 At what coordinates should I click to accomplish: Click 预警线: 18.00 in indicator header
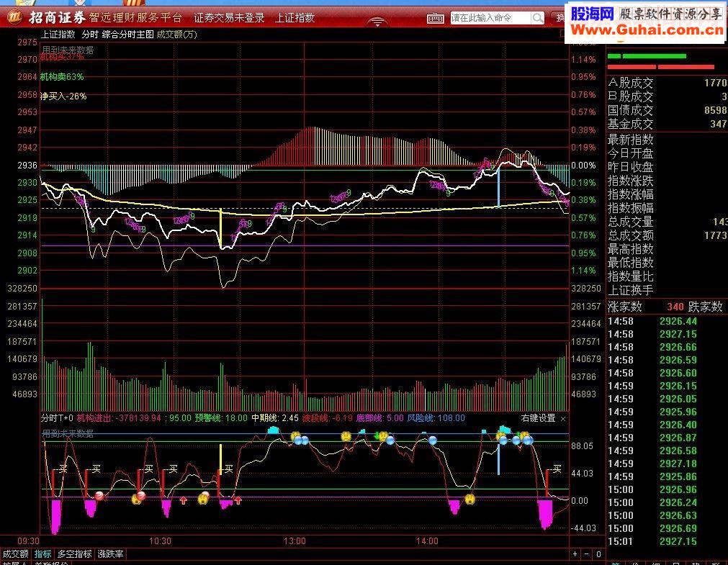[221, 418]
